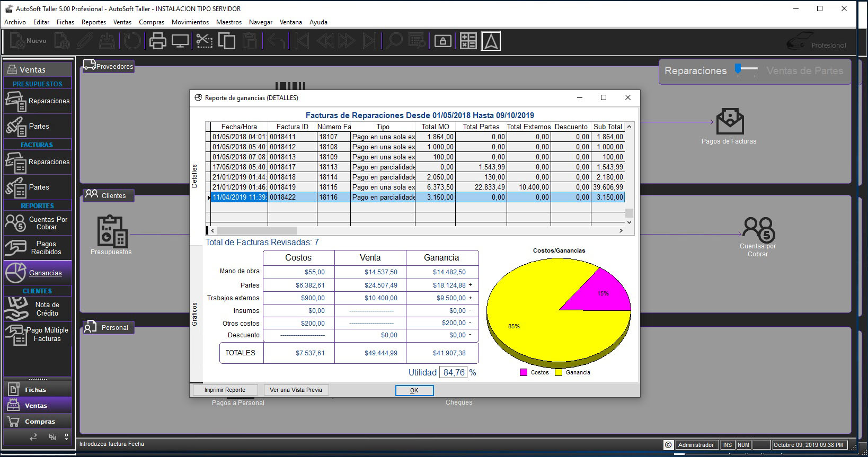The image size is (868, 457).
Task: Click Imprimir Reporte button
Action: click(x=225, y=390)
